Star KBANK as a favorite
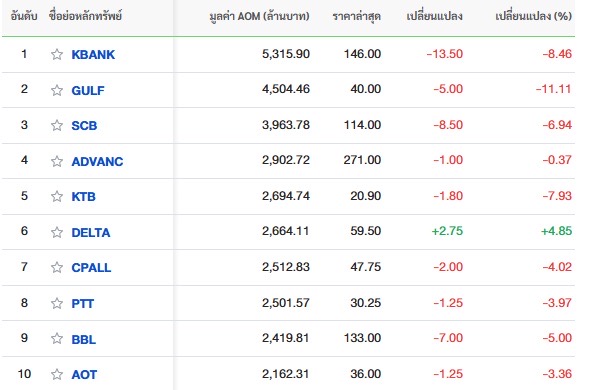The height and width of the screenshot is (390, 596). pos(57,54)
